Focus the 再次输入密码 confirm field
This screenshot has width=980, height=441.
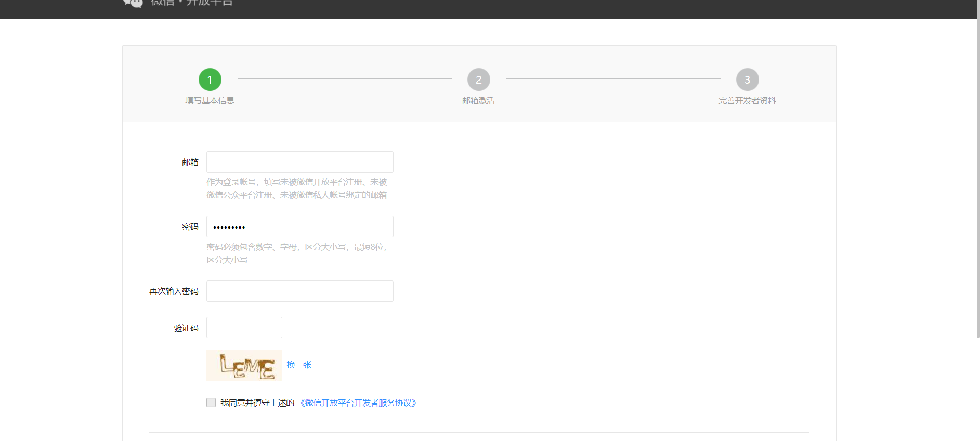[300, 291]
